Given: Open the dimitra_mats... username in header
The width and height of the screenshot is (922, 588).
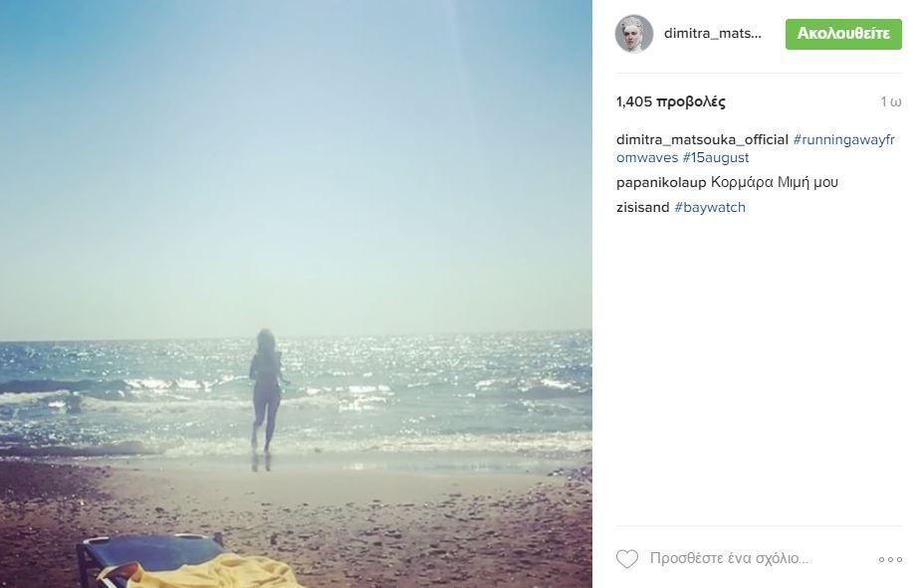Looking at the screenshot, I should click(713, 34).
